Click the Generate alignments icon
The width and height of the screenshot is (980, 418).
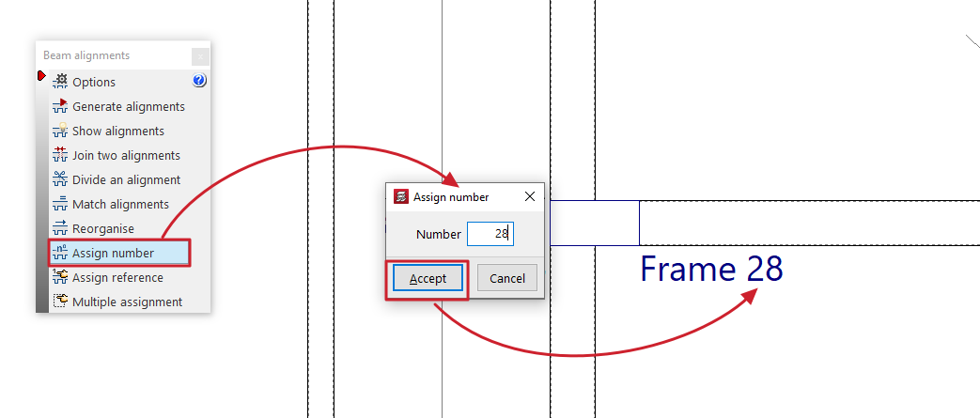60,105
